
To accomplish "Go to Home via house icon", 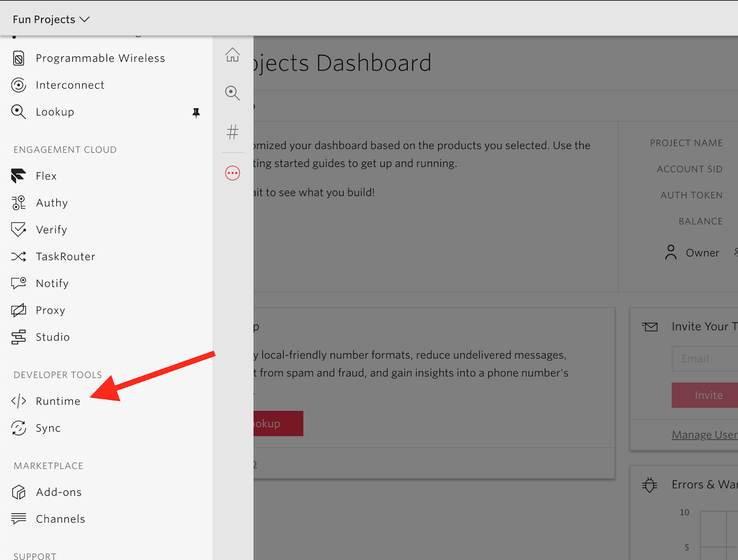I will click(x=232, y=55).
